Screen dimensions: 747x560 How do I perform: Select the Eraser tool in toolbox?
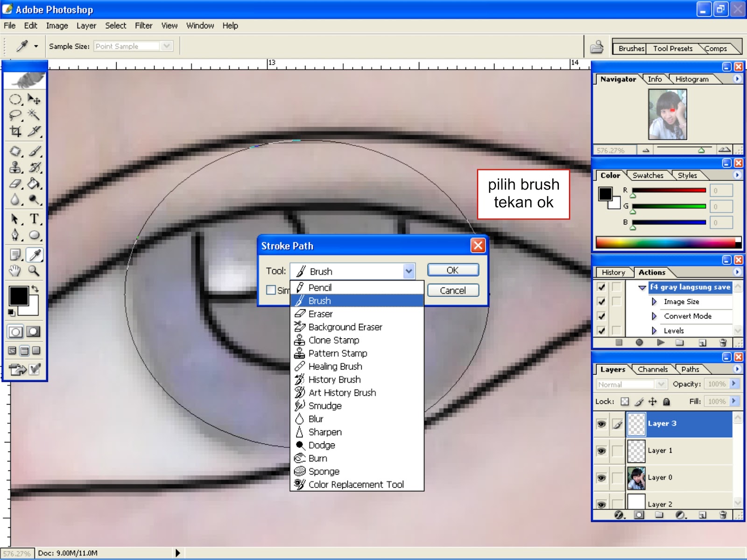click(x=15, y=183)
